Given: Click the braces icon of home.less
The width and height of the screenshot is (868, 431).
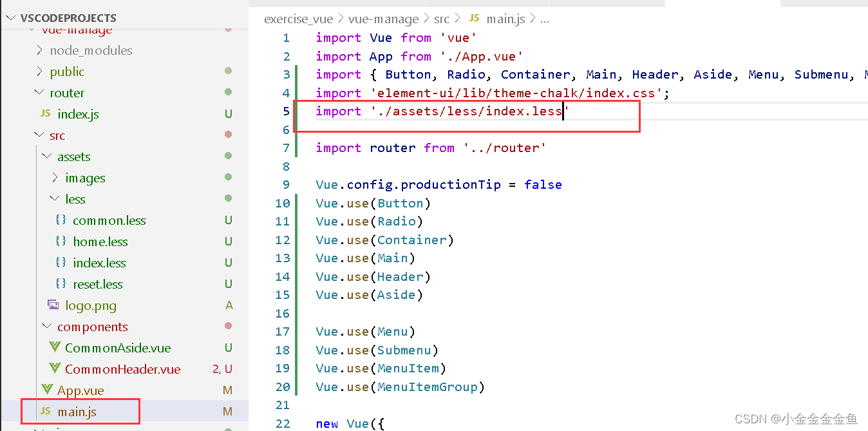Looking at the screenshot, I should tap(61, 242).
